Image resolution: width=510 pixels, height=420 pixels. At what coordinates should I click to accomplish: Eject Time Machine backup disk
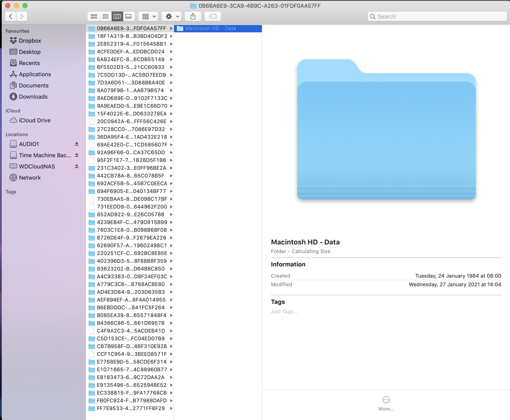[76, 155]
